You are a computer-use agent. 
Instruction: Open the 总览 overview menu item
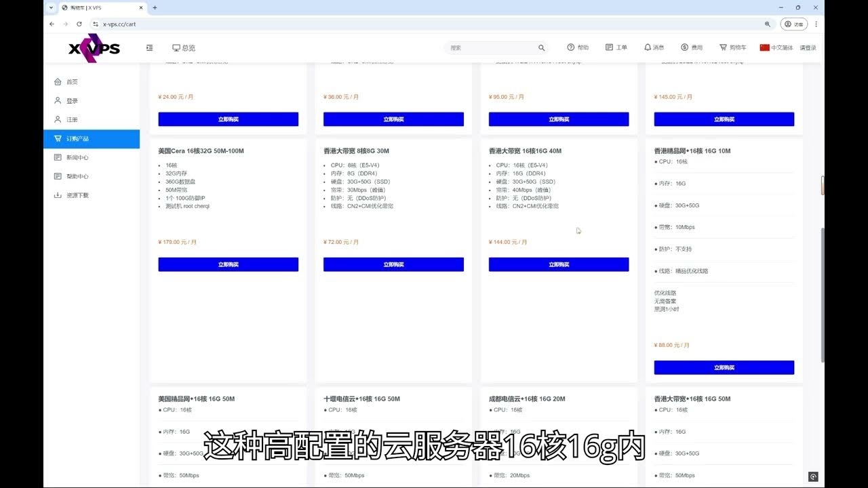tap(182, 47)
